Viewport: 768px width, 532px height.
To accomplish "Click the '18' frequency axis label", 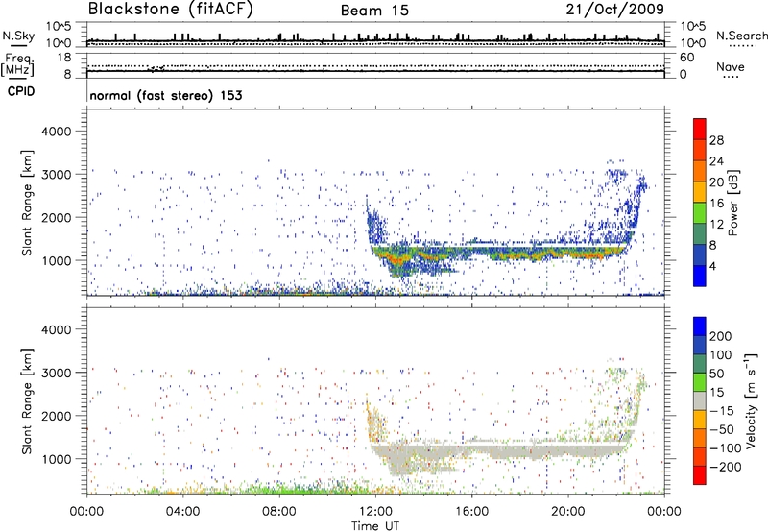I will tap(64, 58).
